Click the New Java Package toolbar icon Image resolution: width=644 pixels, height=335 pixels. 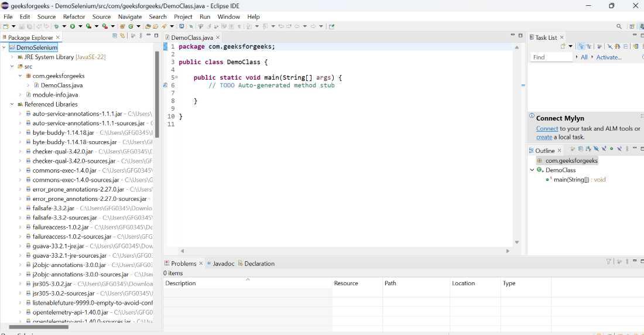[122, 26]
